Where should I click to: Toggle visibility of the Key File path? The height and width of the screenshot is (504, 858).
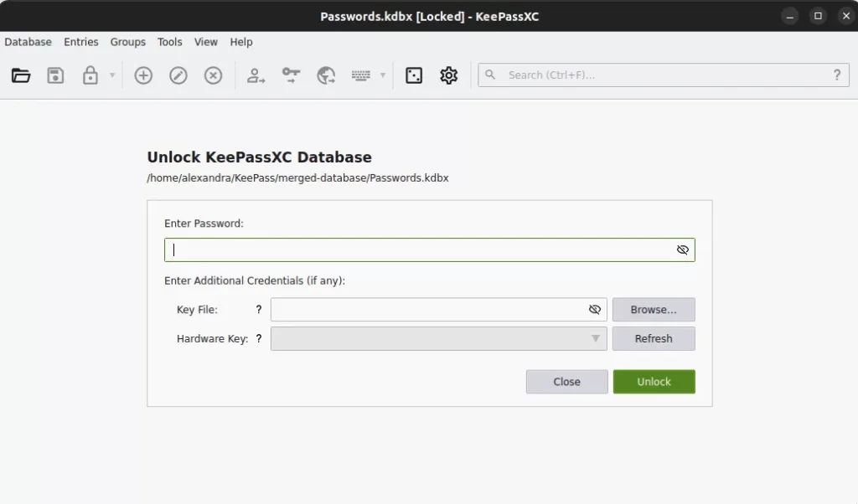coord(595,309)
